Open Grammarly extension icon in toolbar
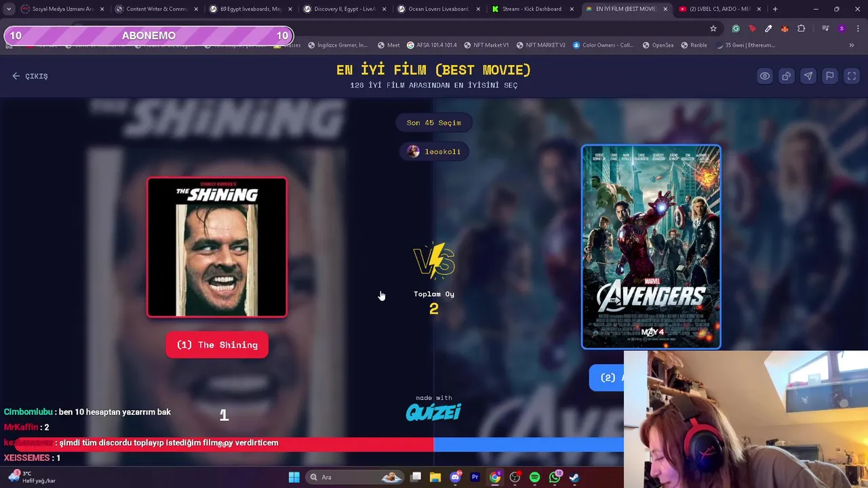 click(736, 28)
